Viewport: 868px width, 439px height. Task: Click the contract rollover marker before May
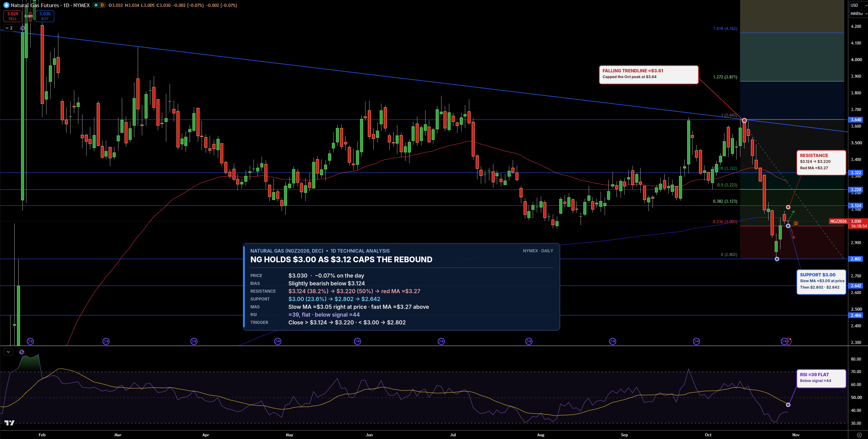278,341
